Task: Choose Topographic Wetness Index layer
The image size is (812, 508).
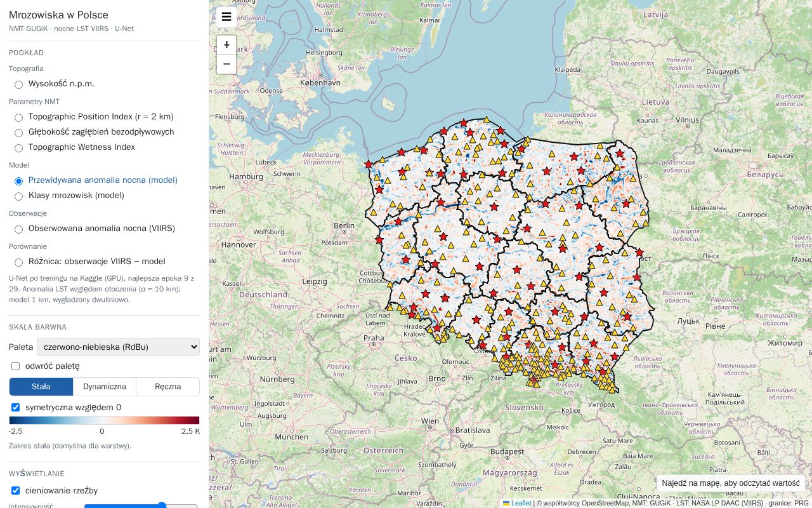Action: pos(18,148)
